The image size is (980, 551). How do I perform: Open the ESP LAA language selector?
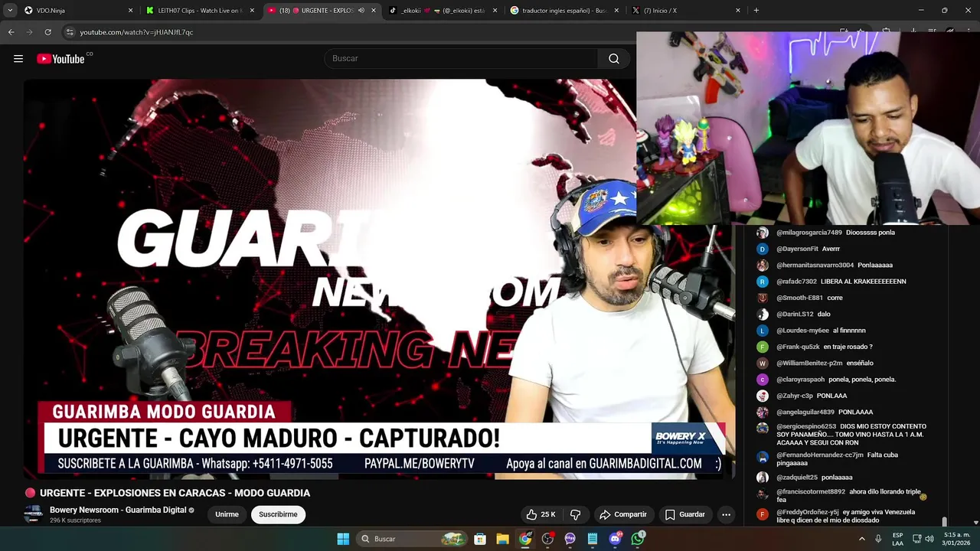tap(897, 539)
